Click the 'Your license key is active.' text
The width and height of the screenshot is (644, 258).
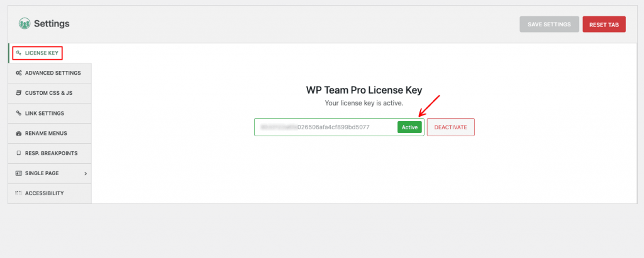pyautogui.click(x=364, y=103)
